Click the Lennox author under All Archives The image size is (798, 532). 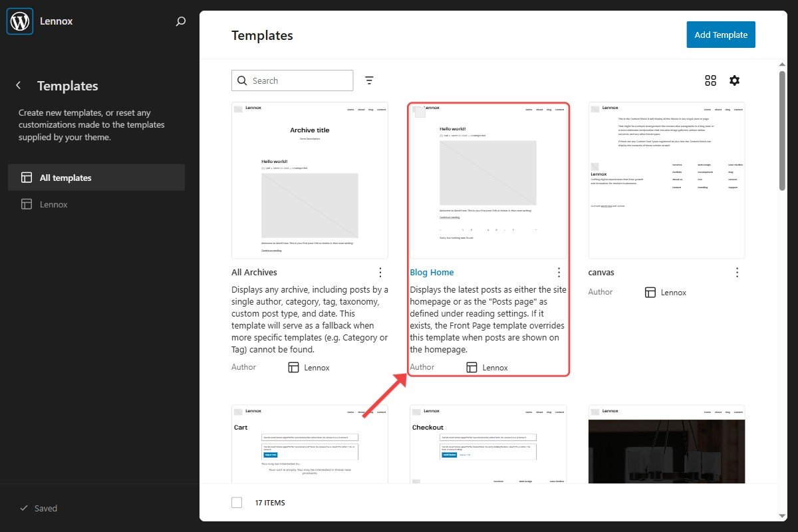(317, 367)
